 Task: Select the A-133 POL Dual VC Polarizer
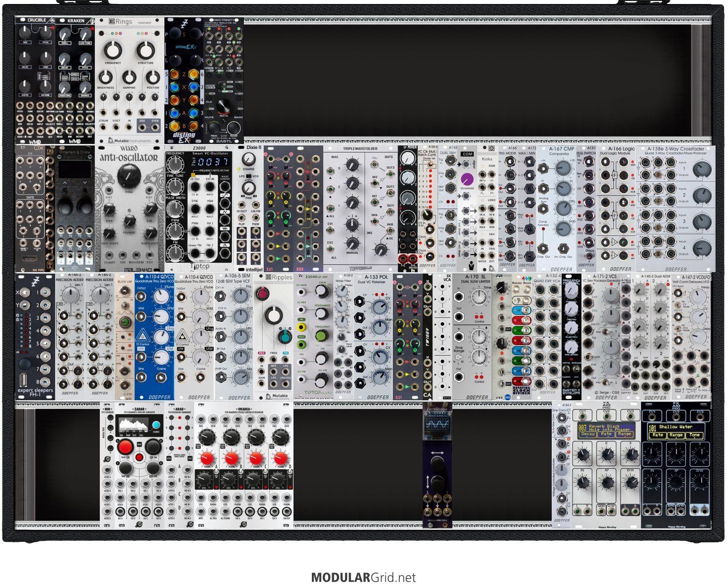(372, 336)
